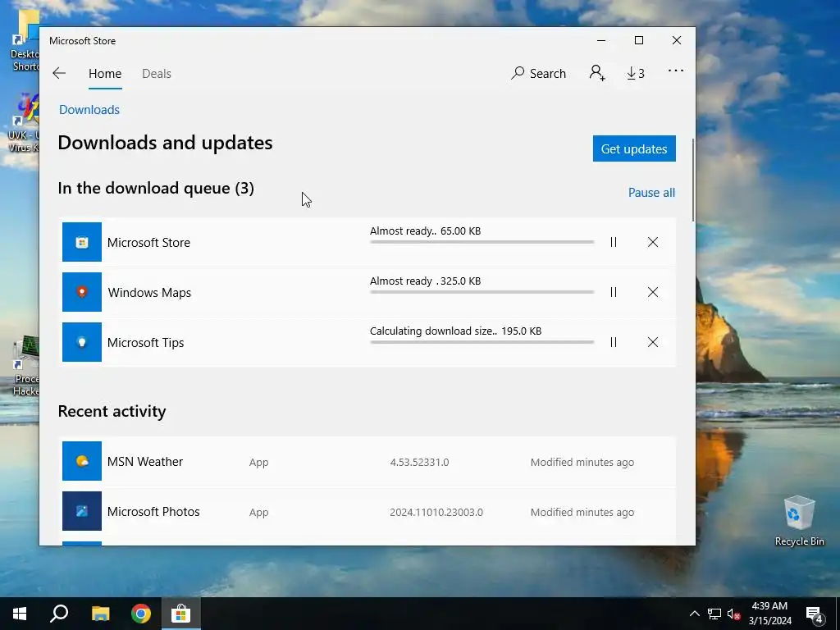Open taskbar search magnifier

pyautogui.click(x=59, y=614)
